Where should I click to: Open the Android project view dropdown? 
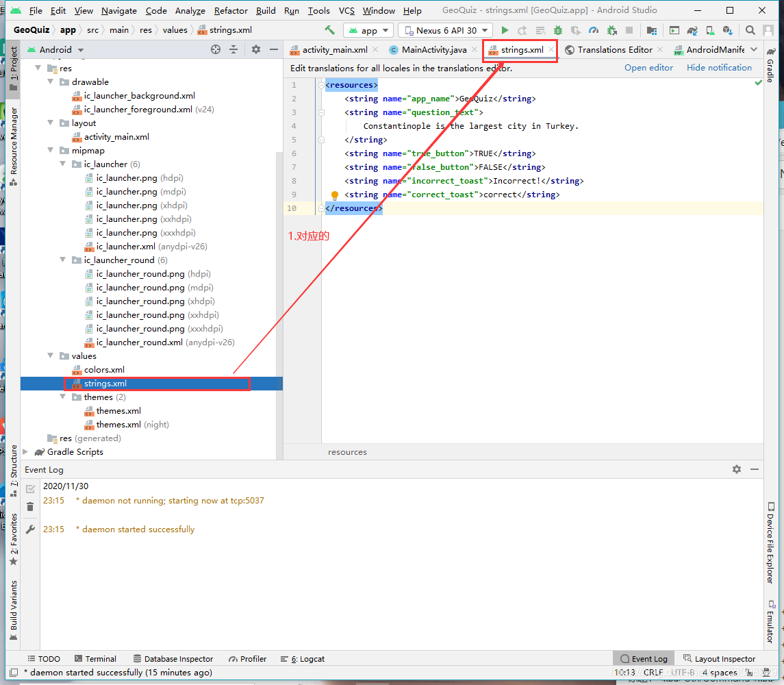click(55, 49)
